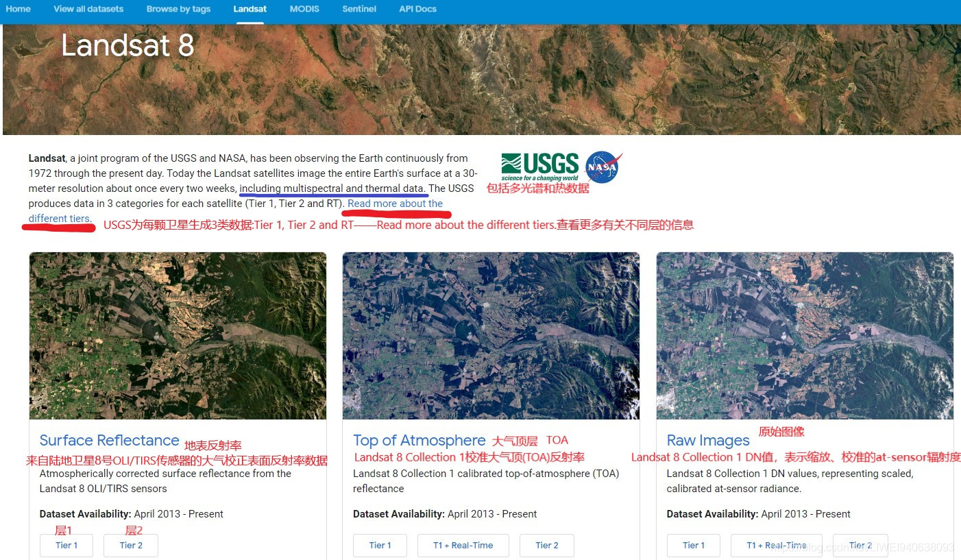The image size is (961, 560).
Task: Open the API Docs tab
Action: (417, 9)
